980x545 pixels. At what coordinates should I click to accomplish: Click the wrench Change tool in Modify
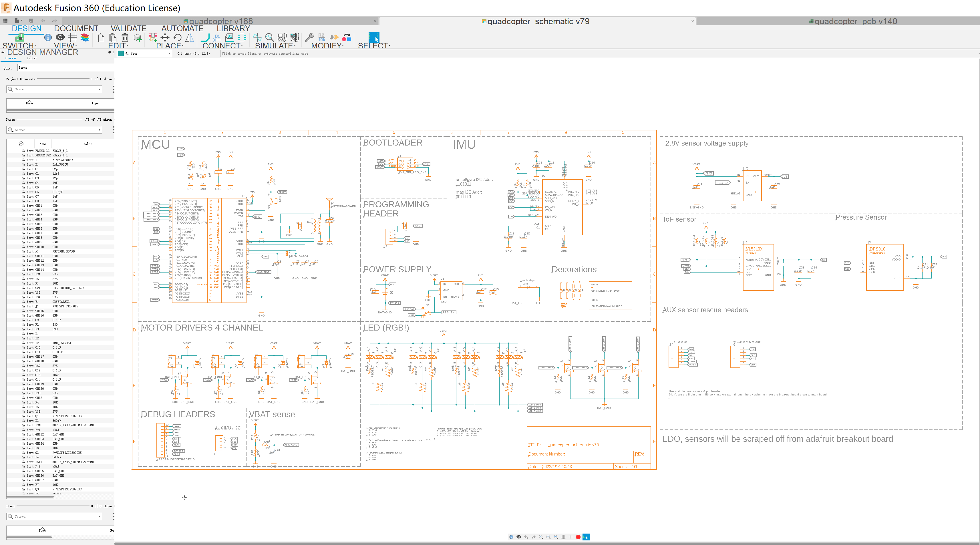(x=310, y=37)
